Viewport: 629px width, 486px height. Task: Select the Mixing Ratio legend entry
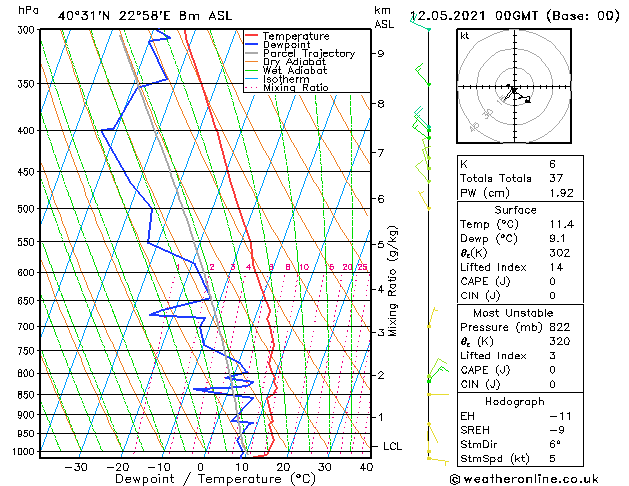coord(296,87)
